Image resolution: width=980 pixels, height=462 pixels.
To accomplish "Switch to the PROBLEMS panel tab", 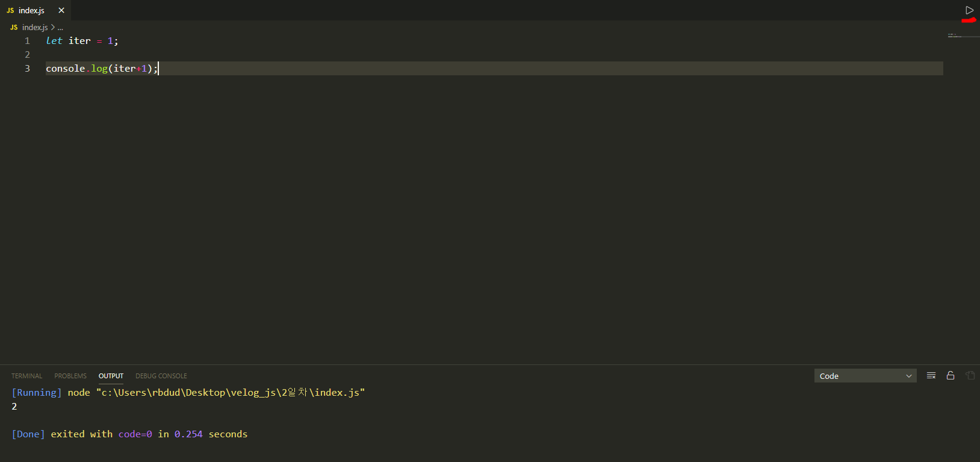I will [x=70, y=376].
